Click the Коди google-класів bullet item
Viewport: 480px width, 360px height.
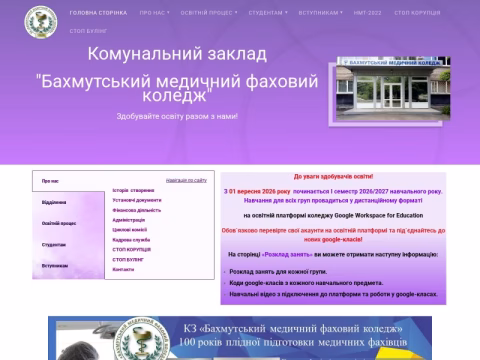[x=306, y=283]
